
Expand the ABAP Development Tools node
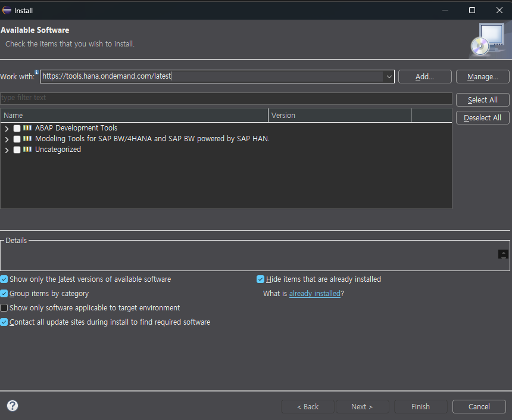click(7, 129)
